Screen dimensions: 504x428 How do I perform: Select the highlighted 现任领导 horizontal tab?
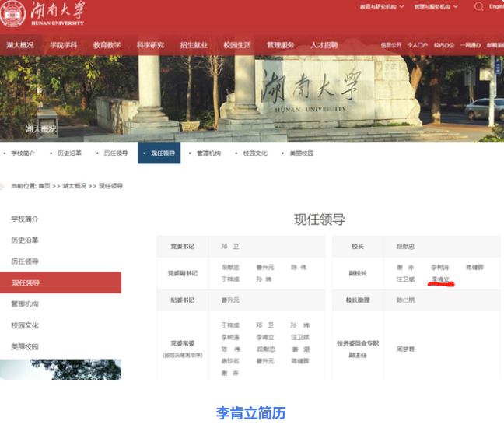(x=159, y=153)
